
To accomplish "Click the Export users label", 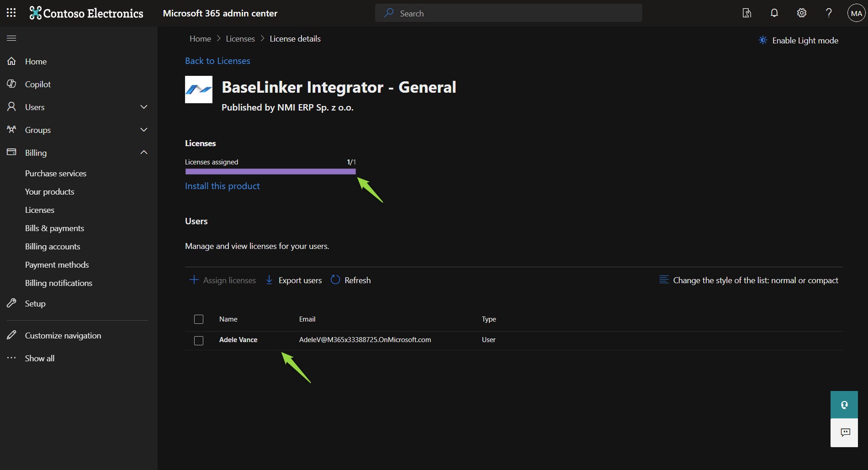I will [300, 280].
